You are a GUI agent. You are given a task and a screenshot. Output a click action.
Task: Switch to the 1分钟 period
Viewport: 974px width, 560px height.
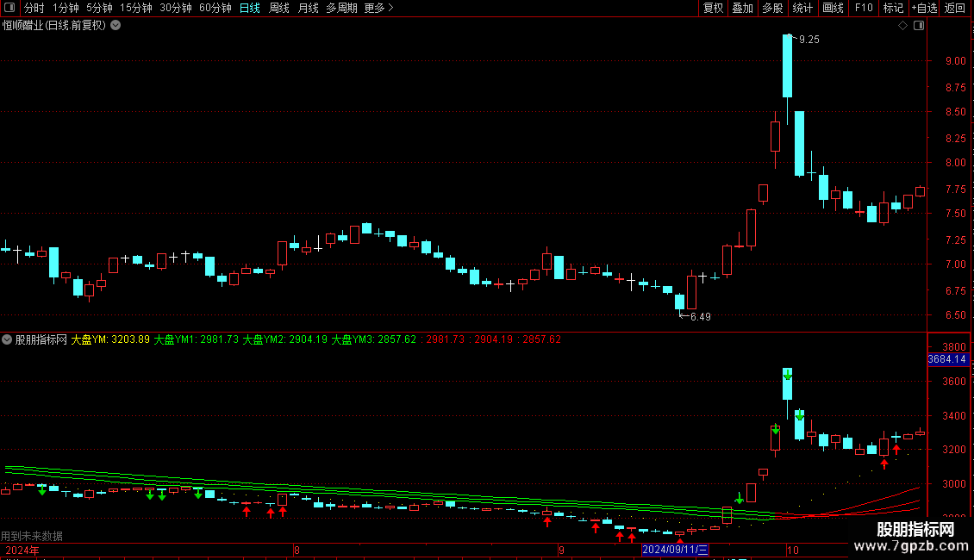coord(66,8)
